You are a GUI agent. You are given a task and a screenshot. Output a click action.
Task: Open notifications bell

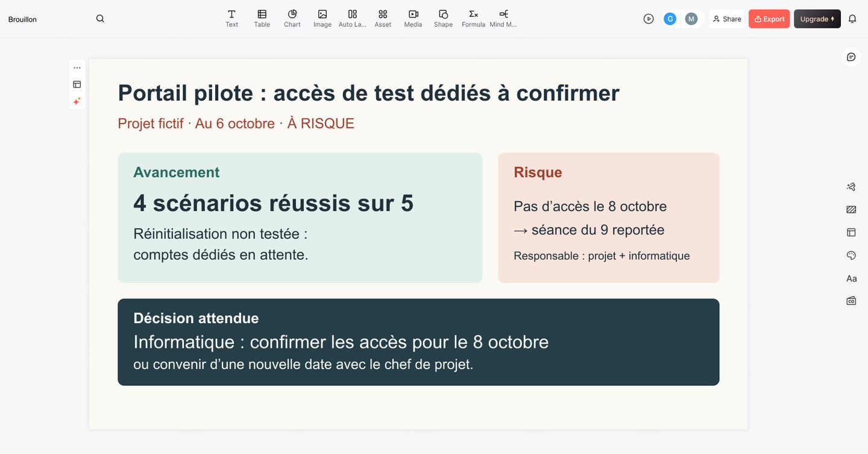(x=852, y=19)
